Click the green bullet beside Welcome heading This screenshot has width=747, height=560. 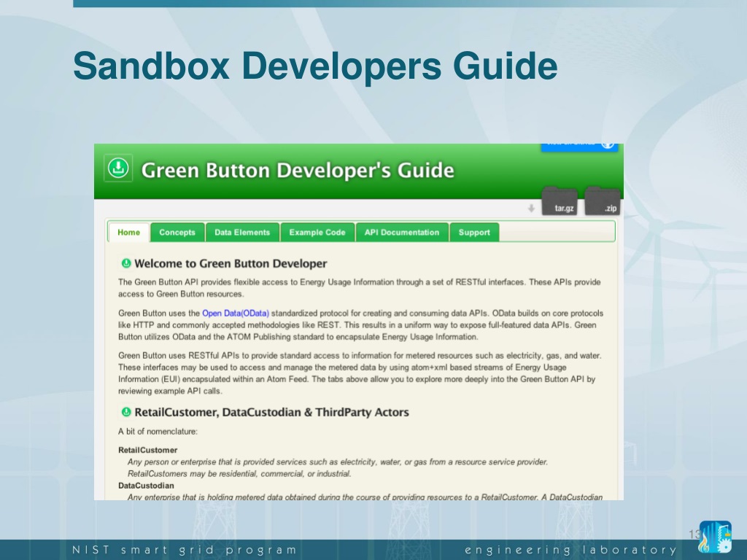coord(126,262)
